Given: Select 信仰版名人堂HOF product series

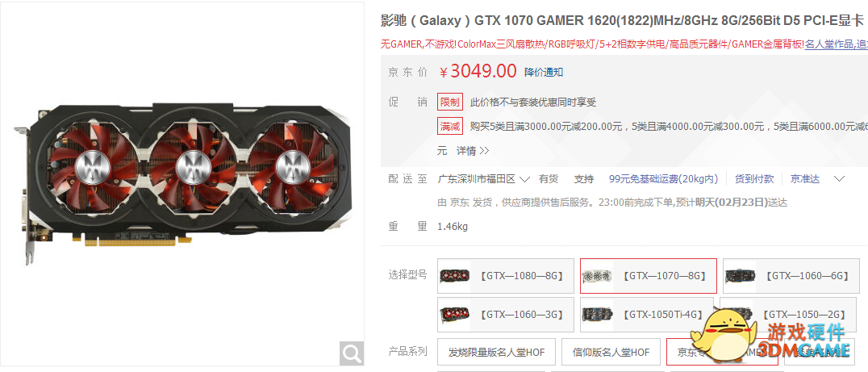Looking at the screenshot, I should point(611,352).
